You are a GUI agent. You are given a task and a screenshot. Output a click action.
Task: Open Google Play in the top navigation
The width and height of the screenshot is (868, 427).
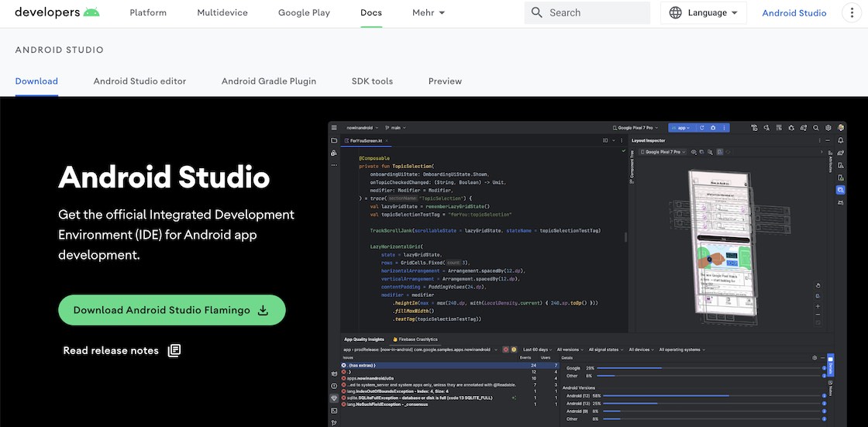(x=304, y=12)
